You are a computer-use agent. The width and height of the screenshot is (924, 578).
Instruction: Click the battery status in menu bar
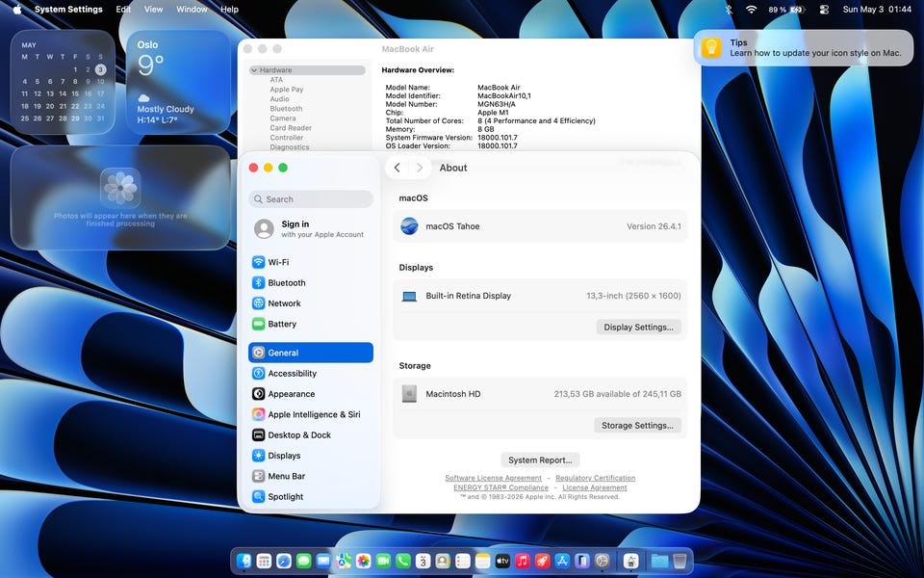pos(786,10)
